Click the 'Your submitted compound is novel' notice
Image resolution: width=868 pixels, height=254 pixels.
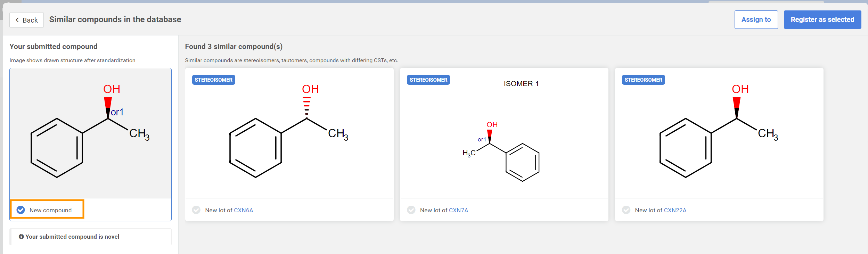pyautogui.click(x=72, y=237)
